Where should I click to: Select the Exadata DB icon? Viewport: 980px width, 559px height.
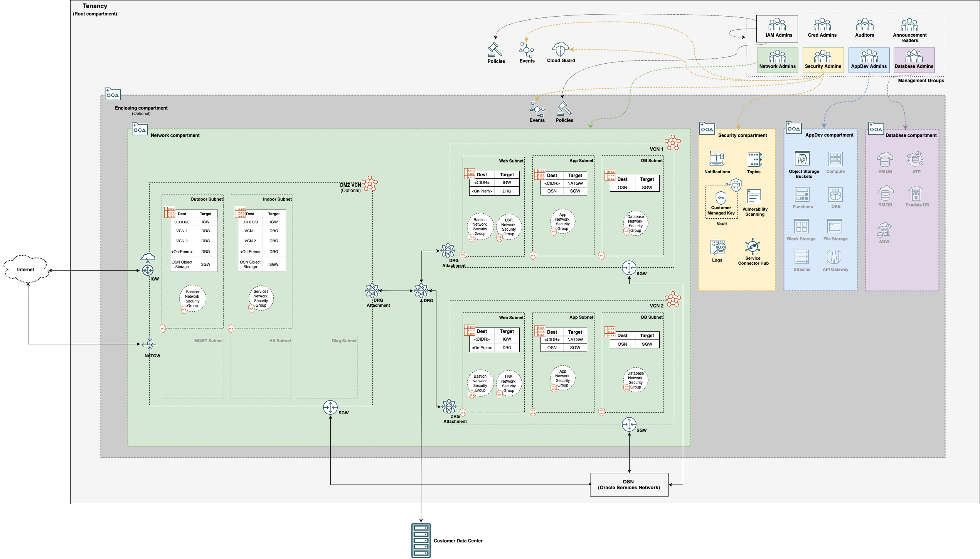(x=916, y=194)
